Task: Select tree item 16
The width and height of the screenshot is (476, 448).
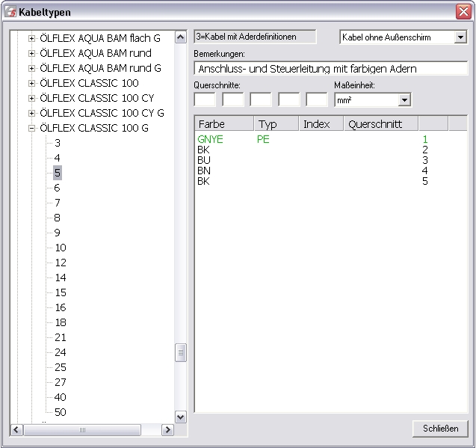Action: [x=61, y=307]
